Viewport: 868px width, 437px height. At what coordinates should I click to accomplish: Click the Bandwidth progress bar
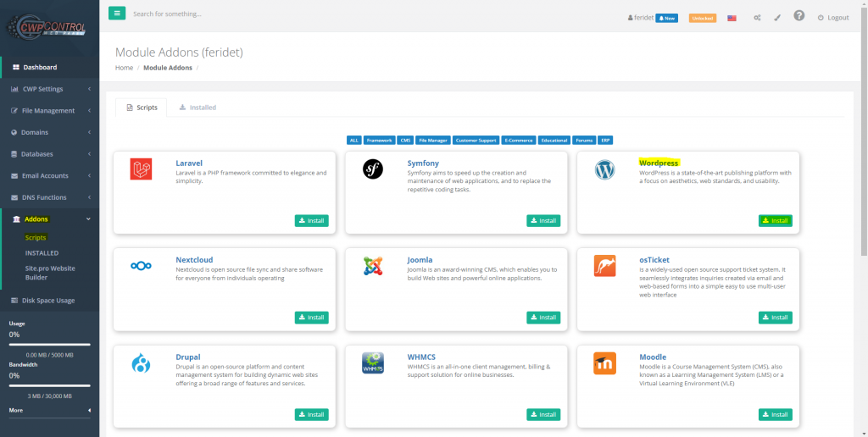coord(50,385)
